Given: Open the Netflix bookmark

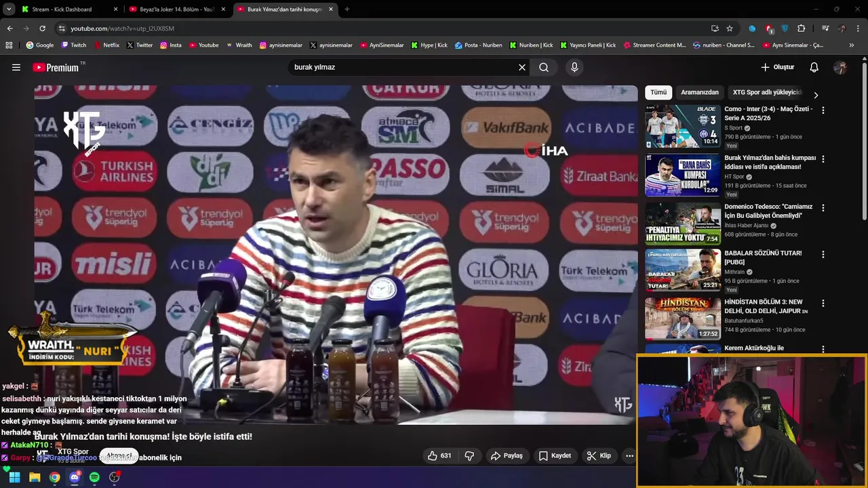Looking at the screenshot, I should point(106,45).
